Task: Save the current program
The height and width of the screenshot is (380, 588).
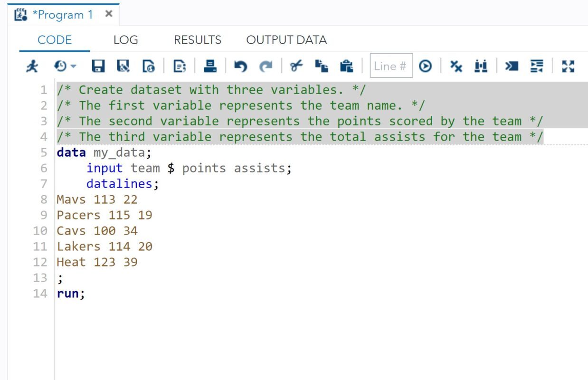Action: coord(98,66)
